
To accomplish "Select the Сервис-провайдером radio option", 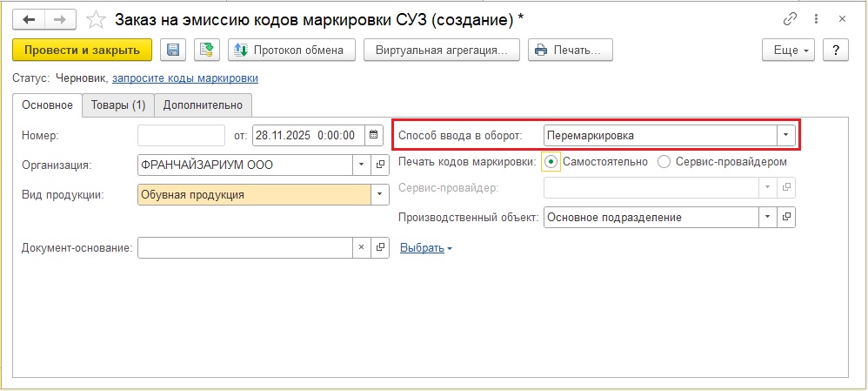I will 664,161.
